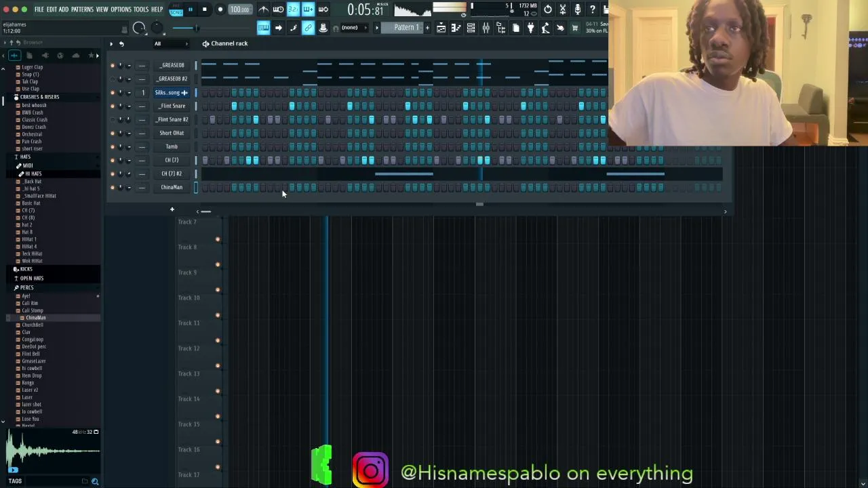Click the TAGS button in browser
The height and width of the screenshot is (488, 868).
pos(15,481)
